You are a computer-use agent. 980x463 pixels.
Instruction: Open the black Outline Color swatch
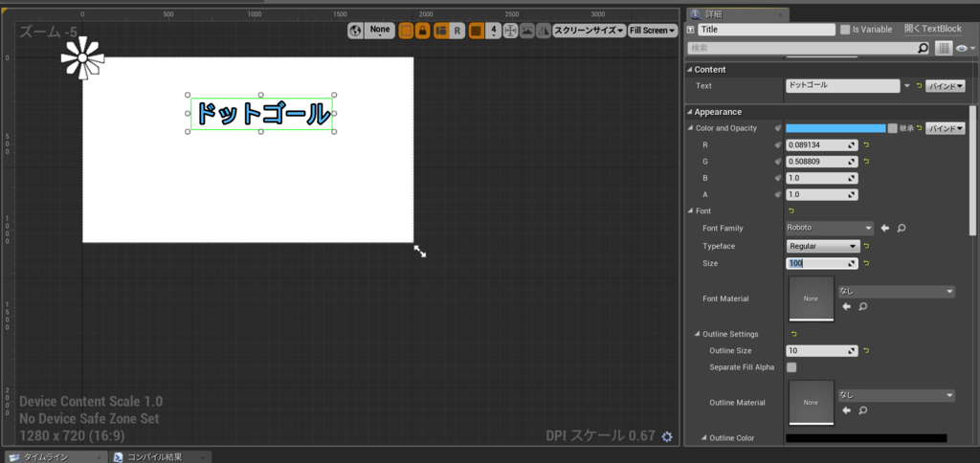[866, 438]
